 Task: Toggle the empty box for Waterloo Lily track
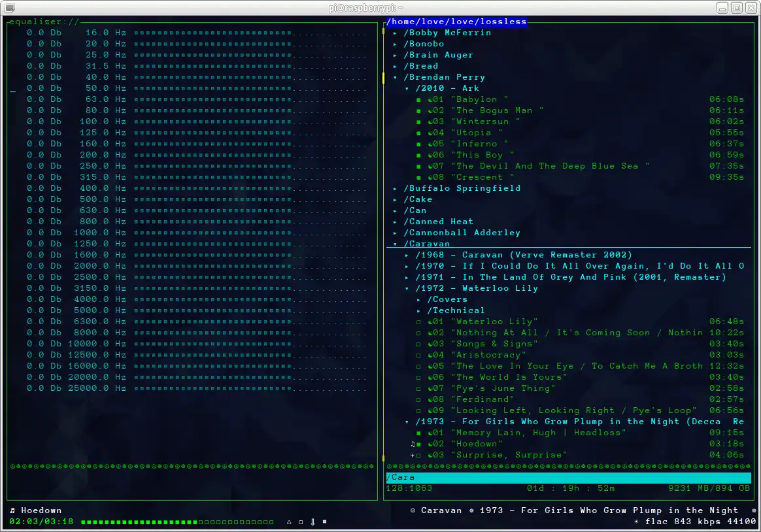[418, 322]
